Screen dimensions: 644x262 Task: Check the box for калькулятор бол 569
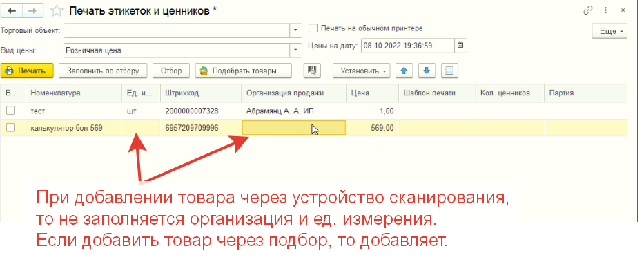click(11, 128)
